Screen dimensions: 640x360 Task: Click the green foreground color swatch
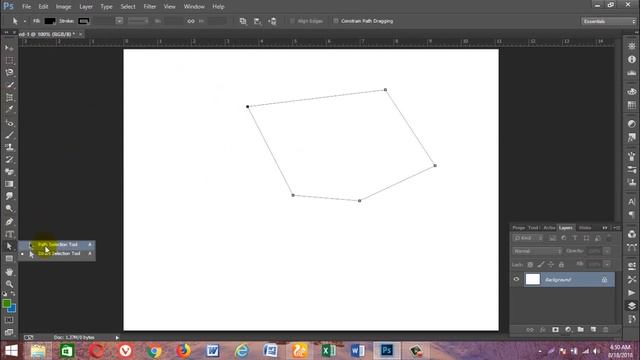click(x=6, y=304)
